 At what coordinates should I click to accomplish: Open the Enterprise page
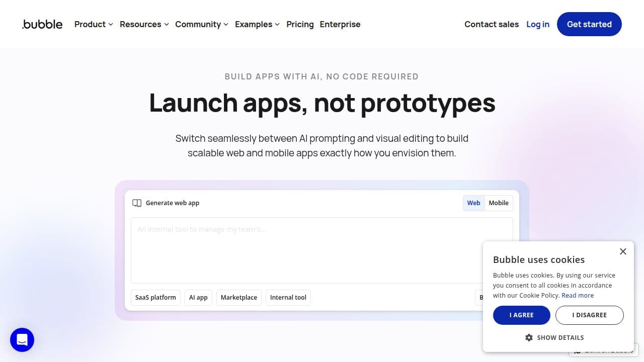pyautogui.click(x=340, y=24)
